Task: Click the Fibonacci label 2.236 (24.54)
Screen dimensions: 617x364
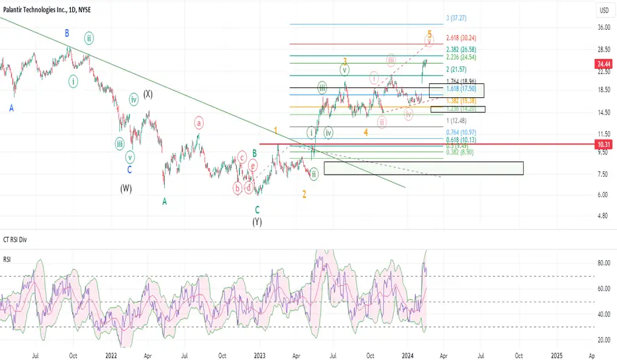Action: click(x=461, y=58)
